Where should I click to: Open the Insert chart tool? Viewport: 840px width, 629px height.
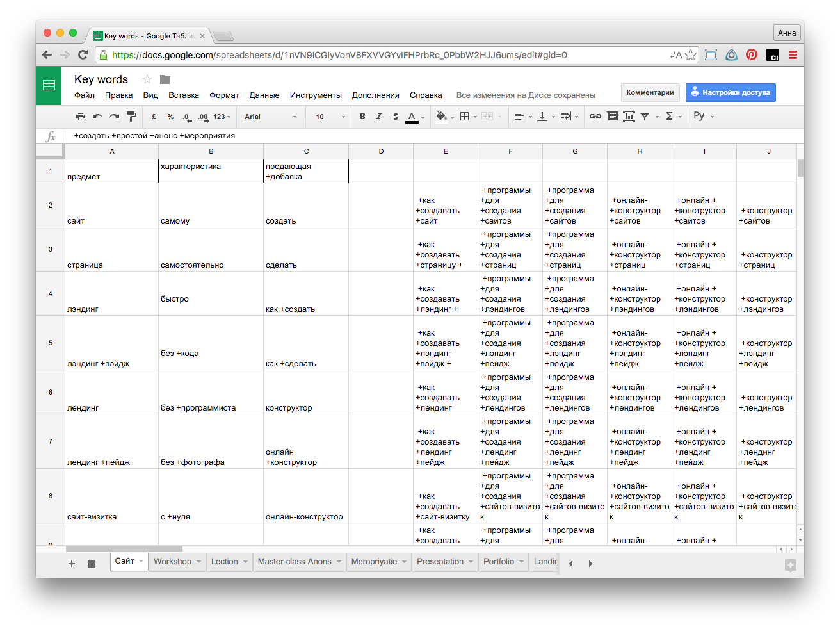[629, 117]
